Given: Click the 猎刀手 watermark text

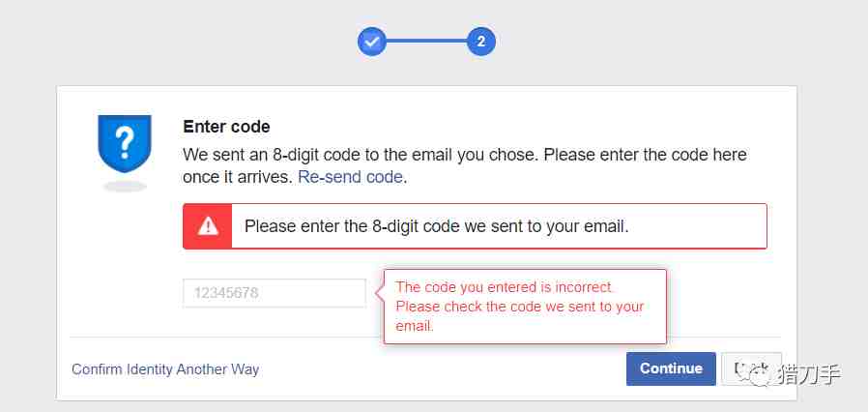Looking at the screenshot, I should click(810, 372).
